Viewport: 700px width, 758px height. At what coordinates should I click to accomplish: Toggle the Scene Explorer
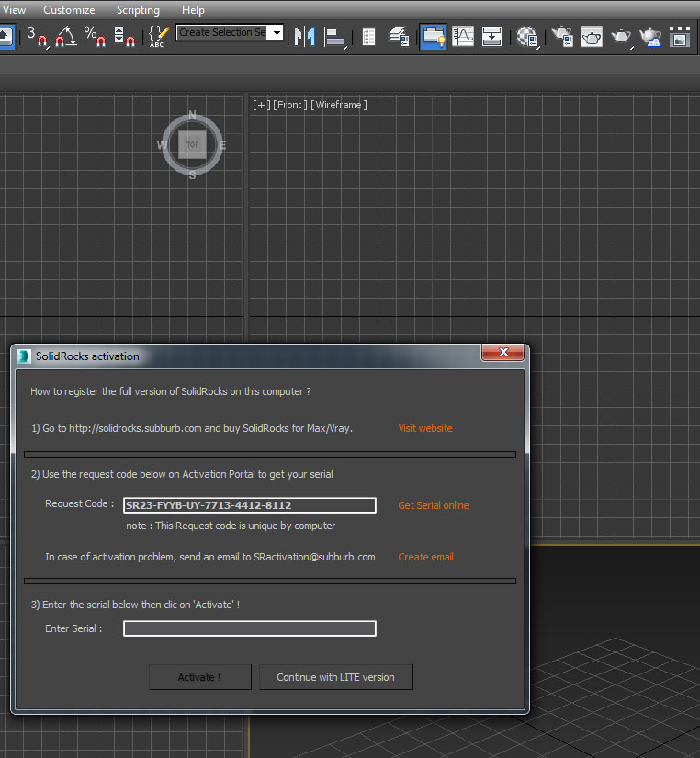pos(369,36)
